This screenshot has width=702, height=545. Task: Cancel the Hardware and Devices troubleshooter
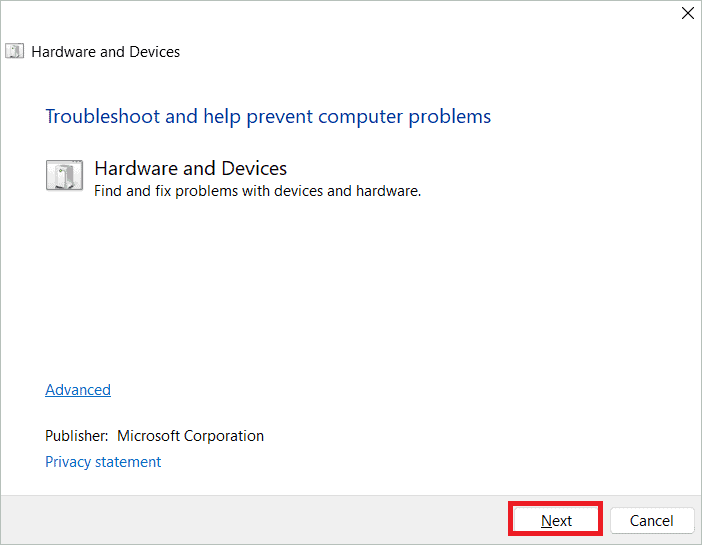(x=651, y=520)
